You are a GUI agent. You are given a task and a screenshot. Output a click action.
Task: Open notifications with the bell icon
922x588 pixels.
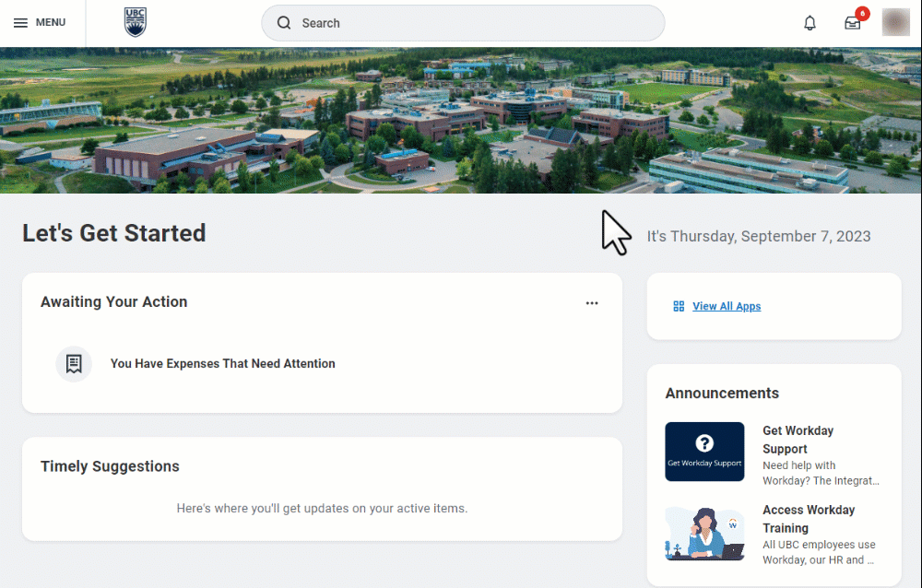pyautogui.click(x=810, y=23)
